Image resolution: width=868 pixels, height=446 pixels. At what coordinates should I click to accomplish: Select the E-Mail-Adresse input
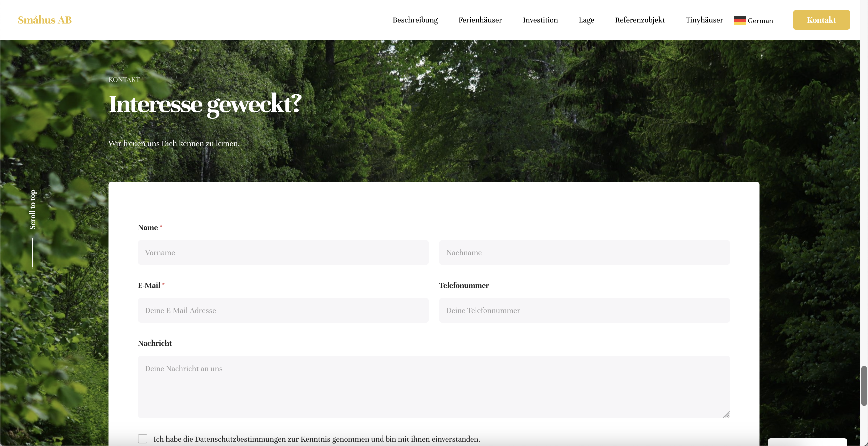tap(283, 310)
